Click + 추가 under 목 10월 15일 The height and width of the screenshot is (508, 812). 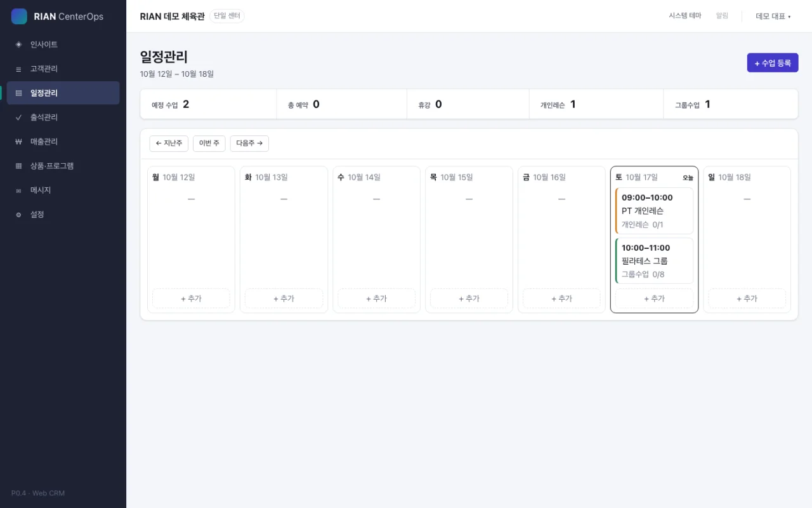(469, 298)
